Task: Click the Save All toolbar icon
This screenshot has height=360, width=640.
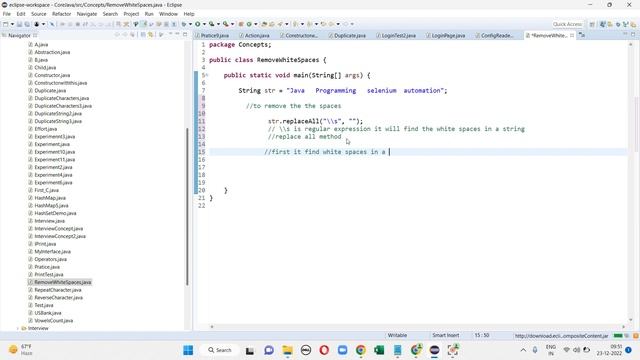Action: [x=27, y=24]
